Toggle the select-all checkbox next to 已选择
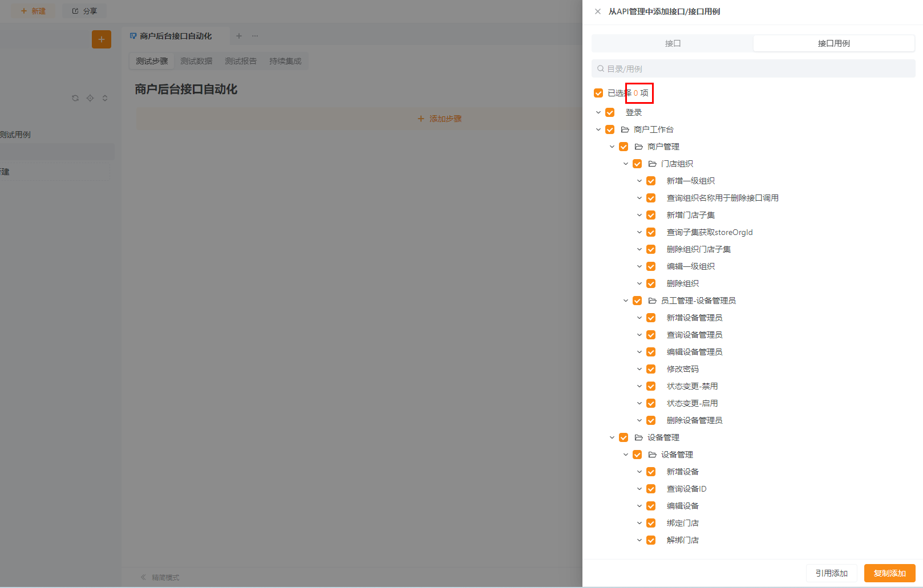The height and width of the screenshot is (588, 923). (598, 93)
